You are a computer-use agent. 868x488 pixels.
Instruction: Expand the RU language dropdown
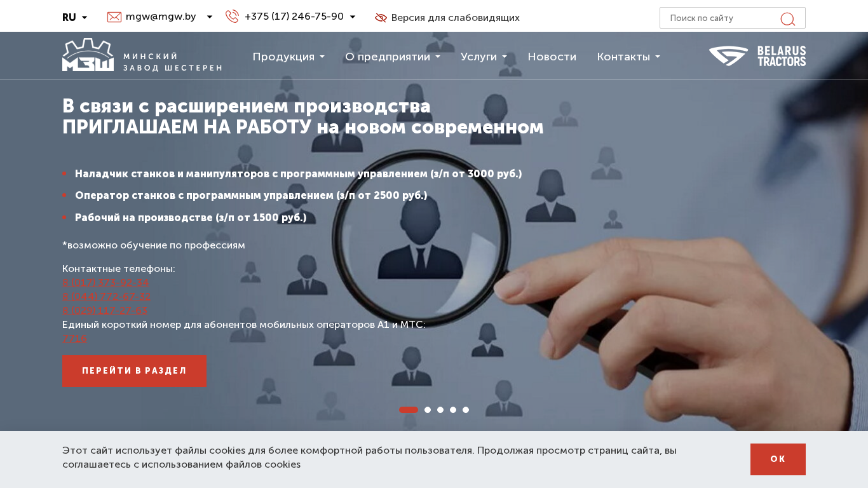[75, 18]
